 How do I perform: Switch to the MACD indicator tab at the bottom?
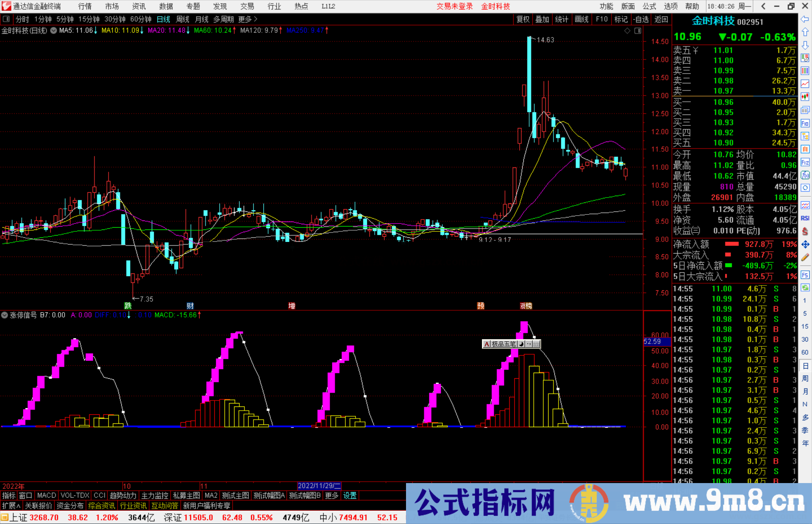[x=46, y=495]
